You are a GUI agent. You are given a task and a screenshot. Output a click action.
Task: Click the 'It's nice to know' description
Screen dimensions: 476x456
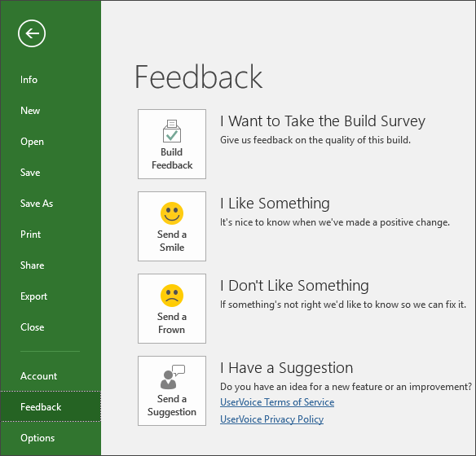pos(335,222)
